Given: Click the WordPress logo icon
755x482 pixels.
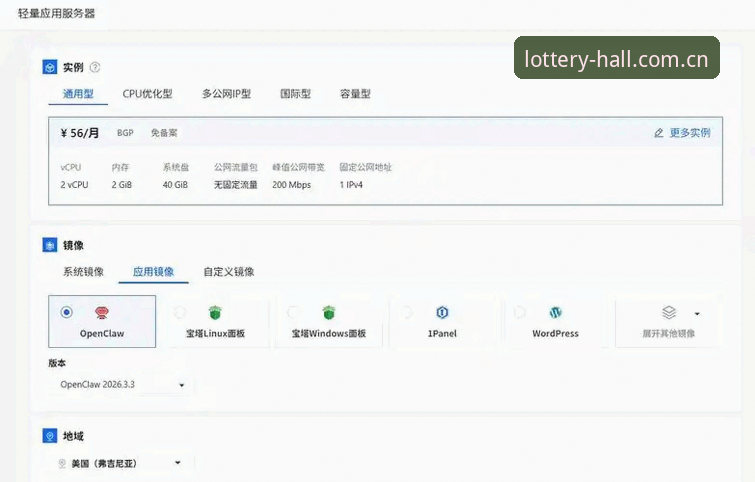Looking at the screenshot, I should (x=555, y=313).
